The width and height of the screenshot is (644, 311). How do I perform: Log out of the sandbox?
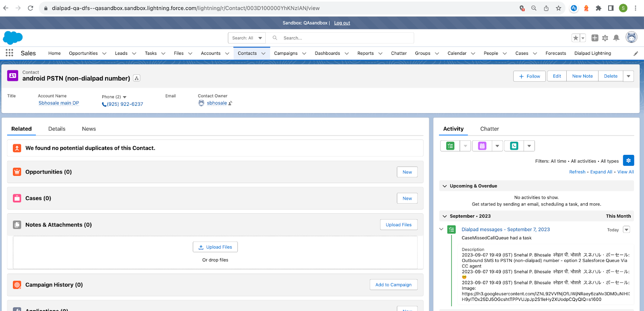click(342, 23)
